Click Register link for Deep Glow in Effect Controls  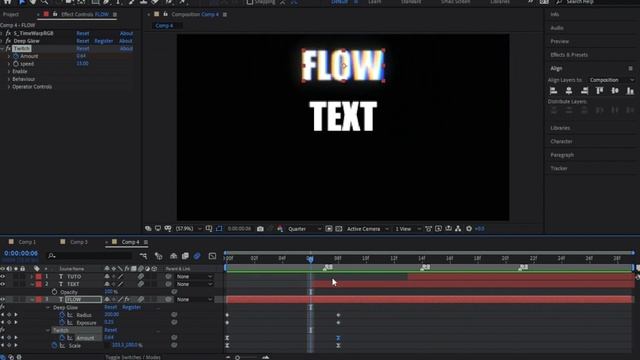104,41
